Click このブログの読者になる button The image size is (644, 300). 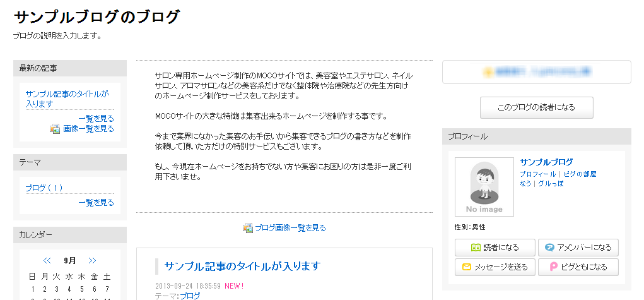pos(536,107)
